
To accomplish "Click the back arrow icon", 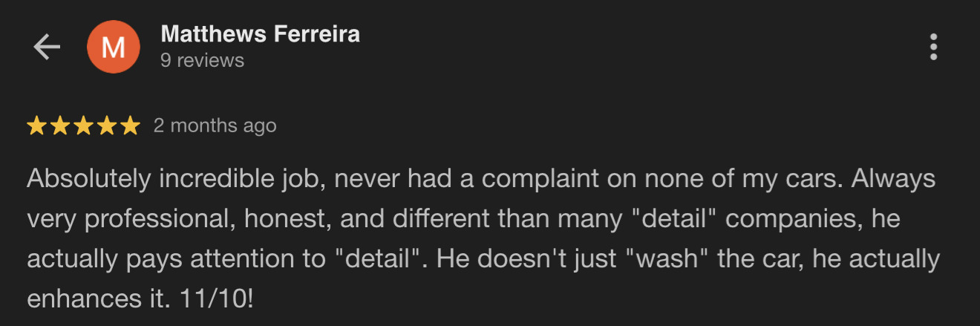I will [47, 47].
